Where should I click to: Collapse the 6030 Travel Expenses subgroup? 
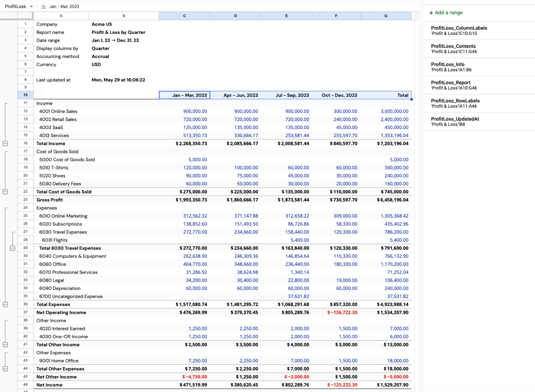(12, 248)
